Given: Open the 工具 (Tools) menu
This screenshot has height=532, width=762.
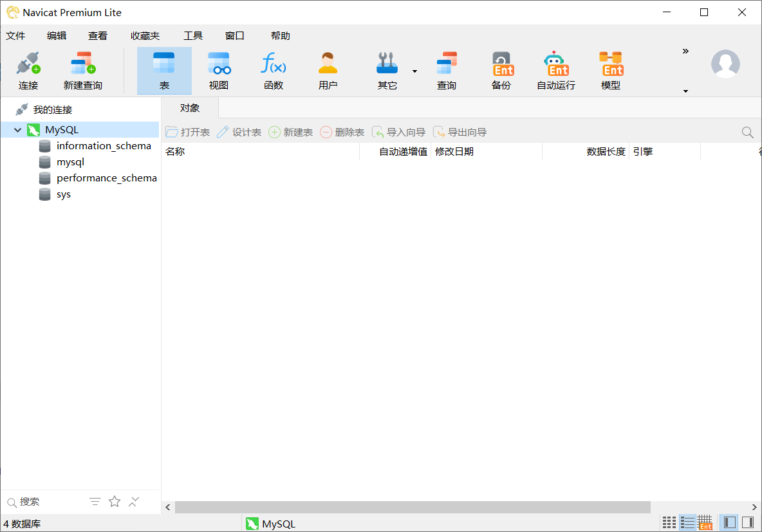Looking at the screenshot, I should point(193,36).
